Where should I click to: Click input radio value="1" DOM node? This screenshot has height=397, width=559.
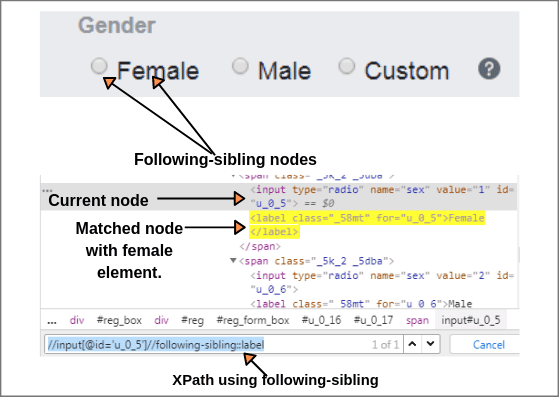(x=382, y=196)
